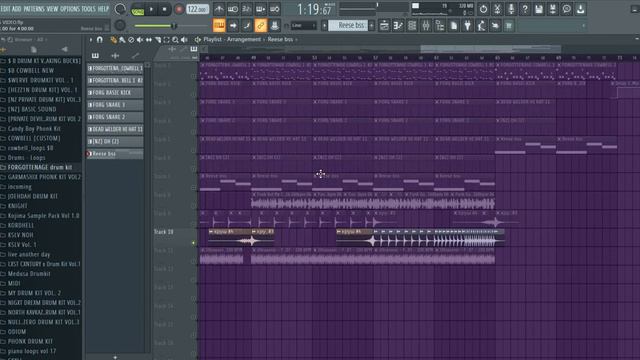Select the playlist mute tool
The height and width of the screenshot is (360, 640).
click(140, 40)
